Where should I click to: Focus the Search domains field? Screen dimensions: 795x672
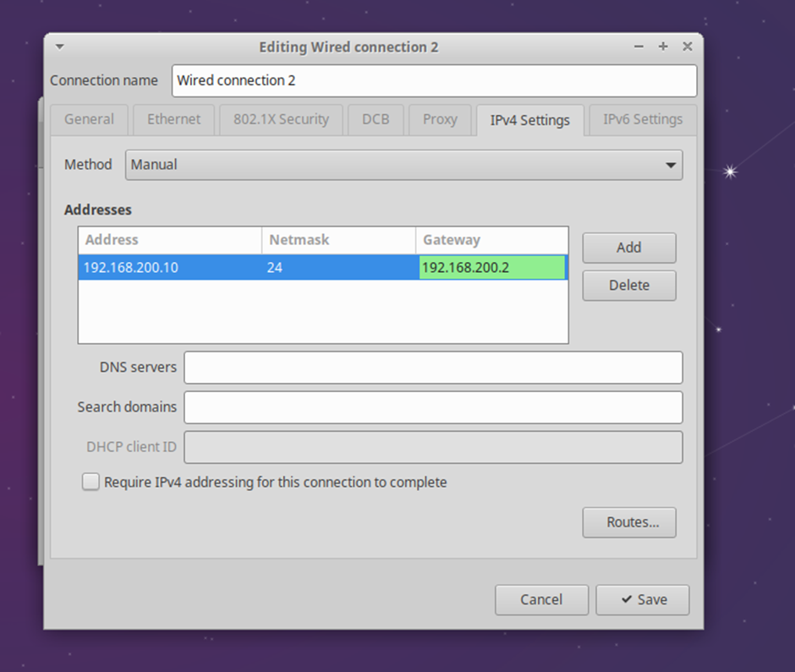pos(433,407)
